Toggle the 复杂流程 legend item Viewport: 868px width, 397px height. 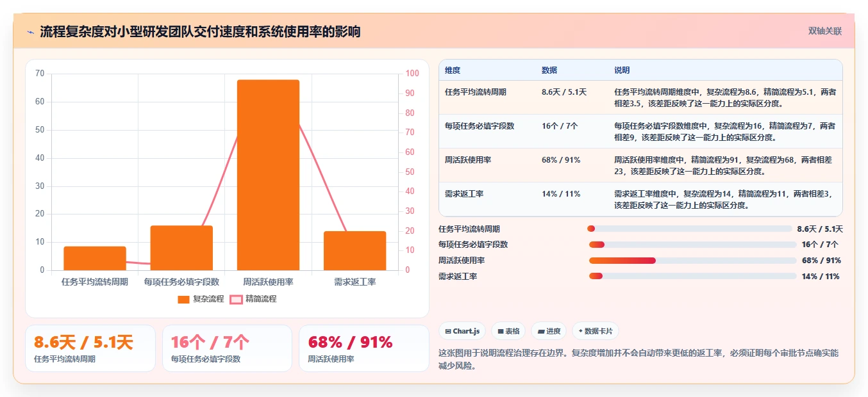click(x=201, y=299)
